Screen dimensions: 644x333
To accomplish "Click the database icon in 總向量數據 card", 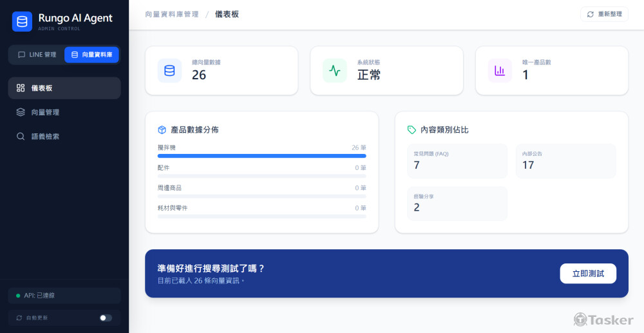I will 169,71.
